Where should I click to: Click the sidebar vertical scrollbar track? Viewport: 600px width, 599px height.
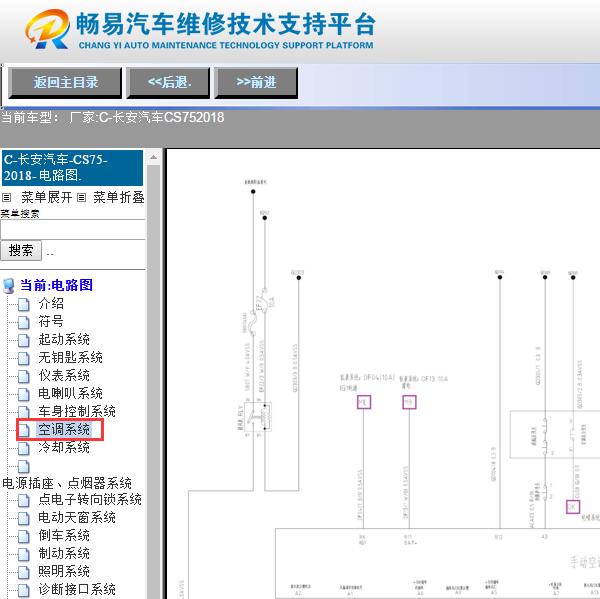[x=153, y=382]
